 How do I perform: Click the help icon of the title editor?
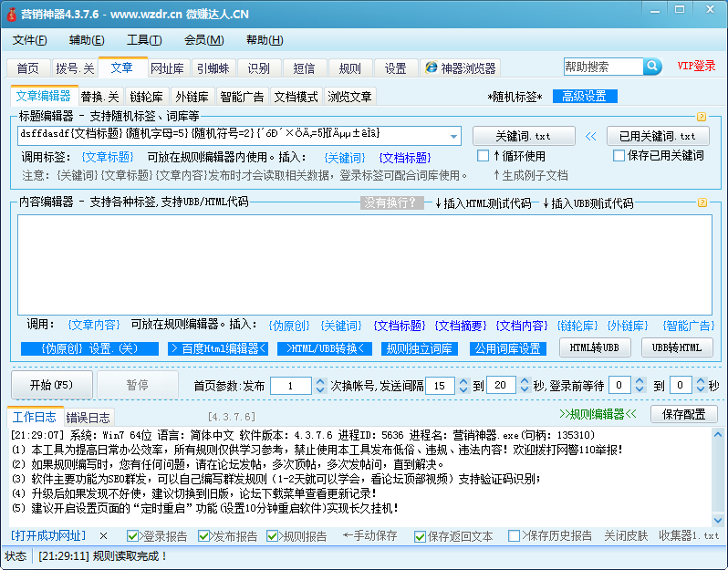coord(702,117)
